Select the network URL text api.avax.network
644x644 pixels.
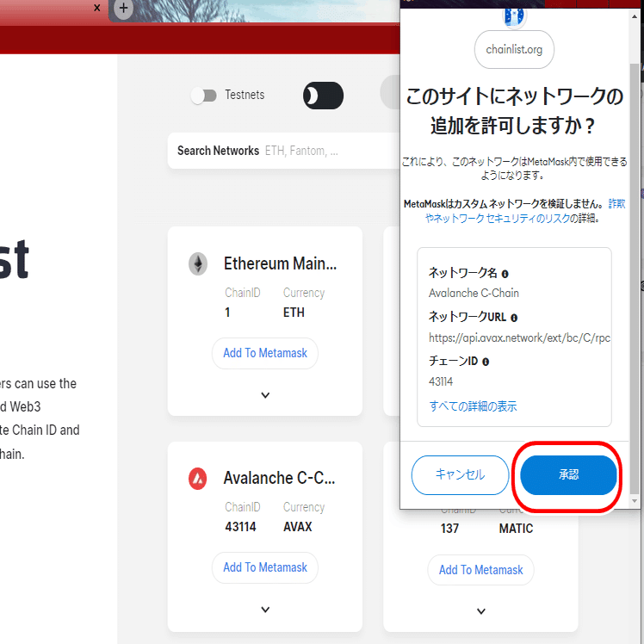tap(519, 338)
